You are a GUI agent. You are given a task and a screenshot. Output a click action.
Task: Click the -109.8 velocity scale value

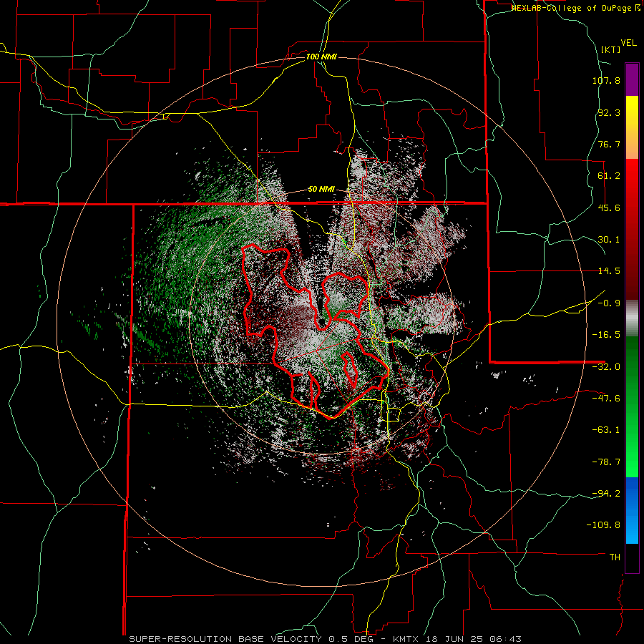coord(603,525)
